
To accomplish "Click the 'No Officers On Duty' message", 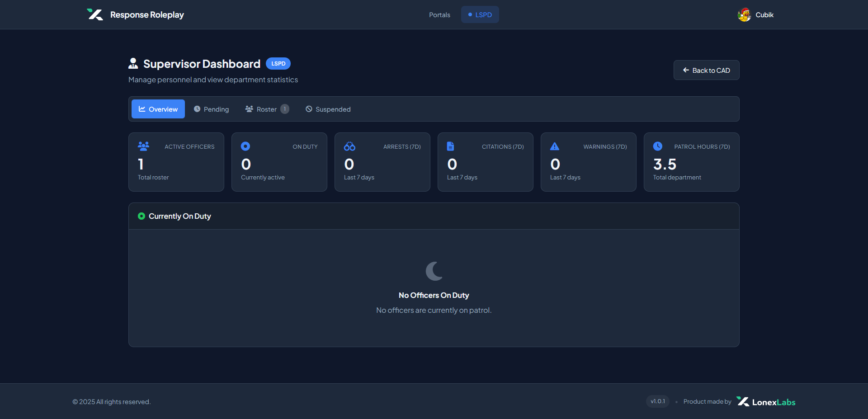I will point(434,295).
